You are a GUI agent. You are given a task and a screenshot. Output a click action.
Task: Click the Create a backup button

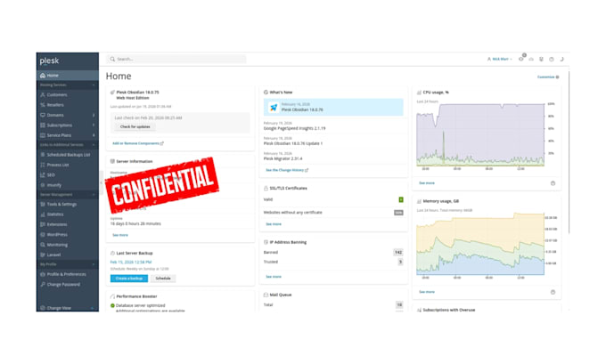[129, 279]
